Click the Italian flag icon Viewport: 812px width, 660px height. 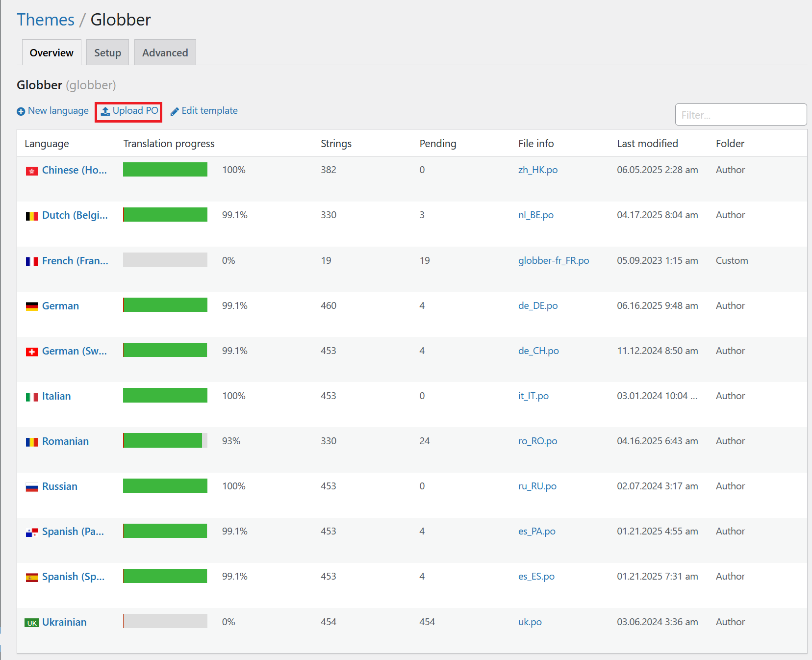coord(32,397)
